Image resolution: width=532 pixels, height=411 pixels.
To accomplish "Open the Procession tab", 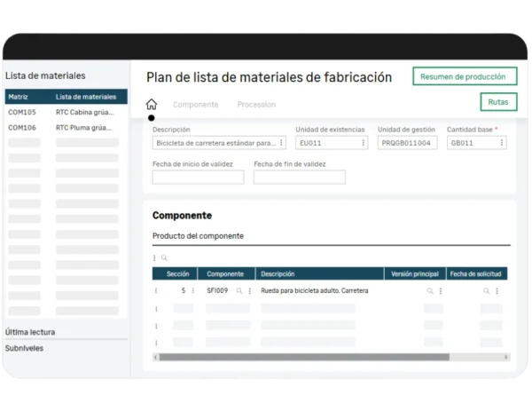I will coord(256,105).
